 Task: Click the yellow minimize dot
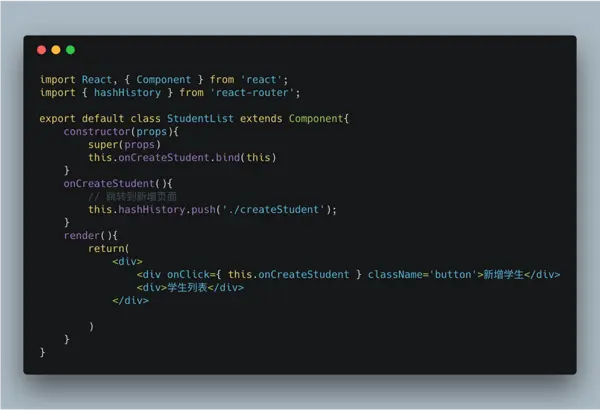tap(56, 50)
